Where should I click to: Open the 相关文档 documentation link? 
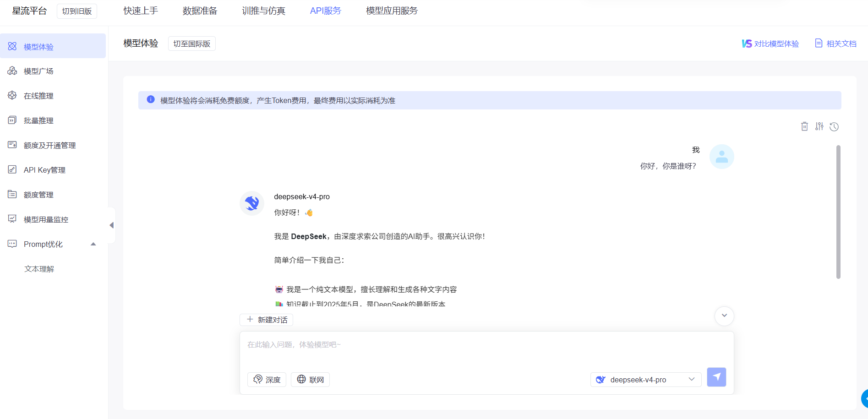click(835, 44)
